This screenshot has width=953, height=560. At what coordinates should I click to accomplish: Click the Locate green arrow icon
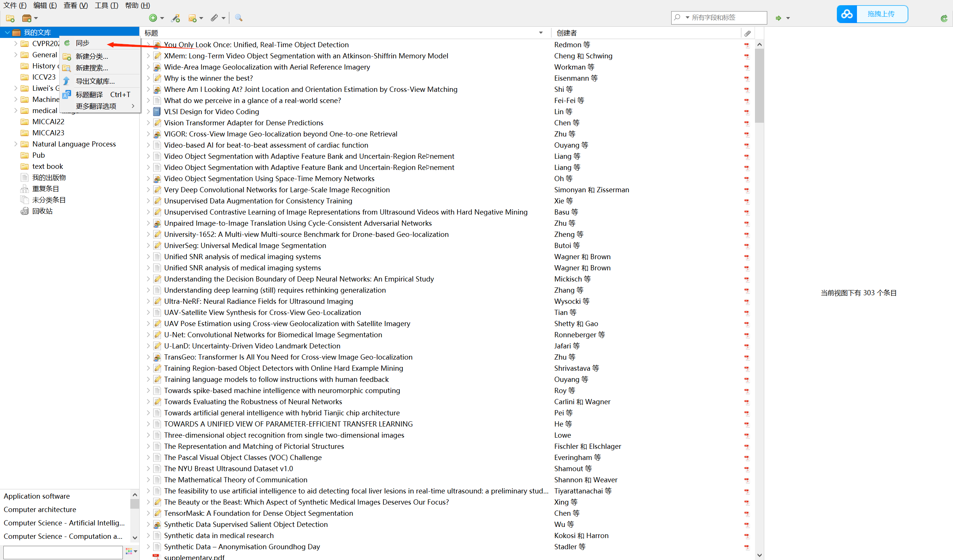[x=778, y=18]
